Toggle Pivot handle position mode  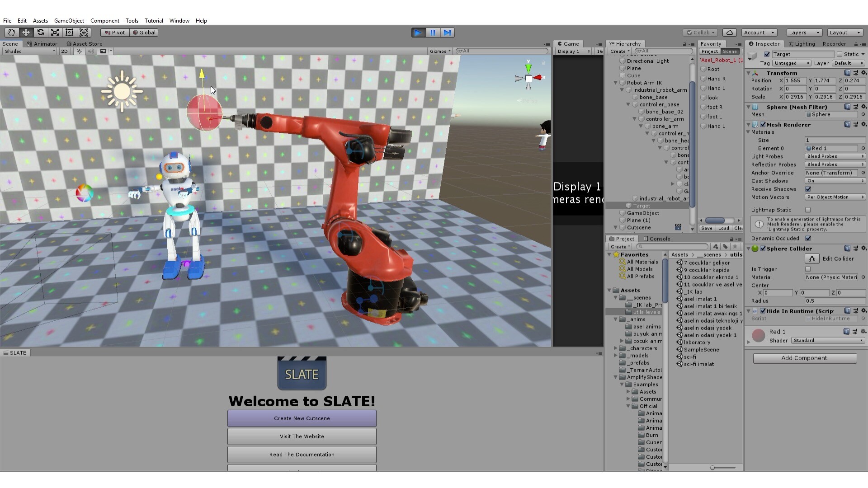(x=115, y=33)
